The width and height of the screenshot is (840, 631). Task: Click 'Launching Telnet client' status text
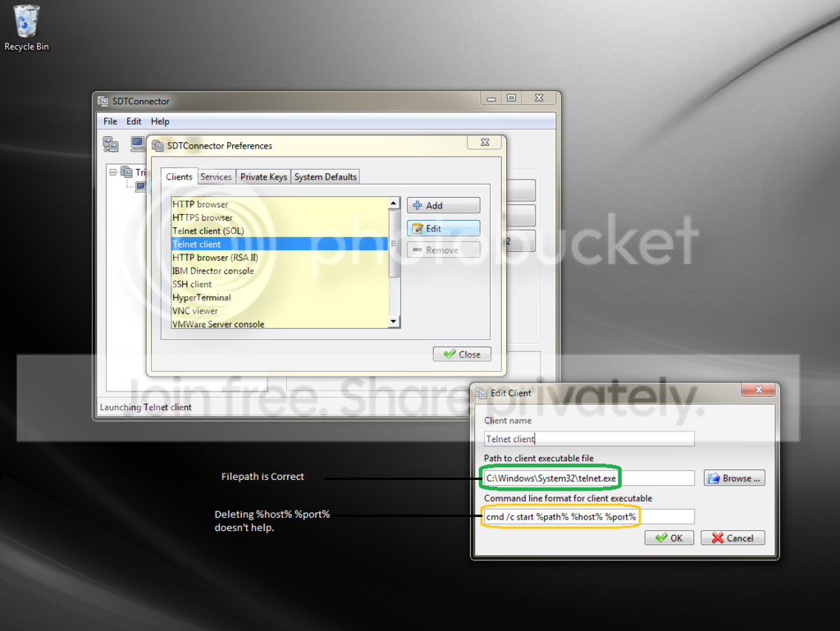[145, 407]
